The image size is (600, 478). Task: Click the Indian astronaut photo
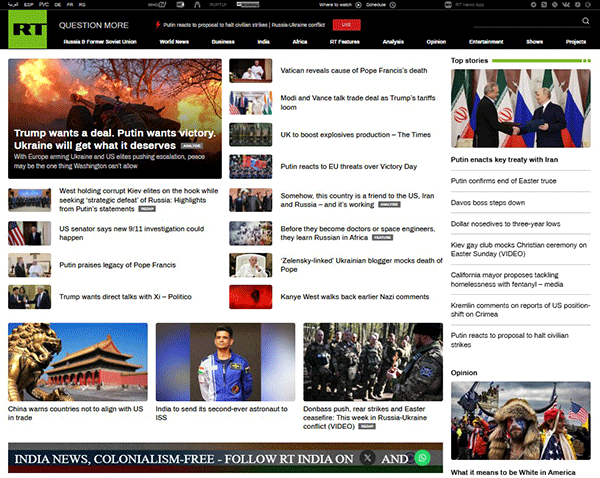(225, 362)
